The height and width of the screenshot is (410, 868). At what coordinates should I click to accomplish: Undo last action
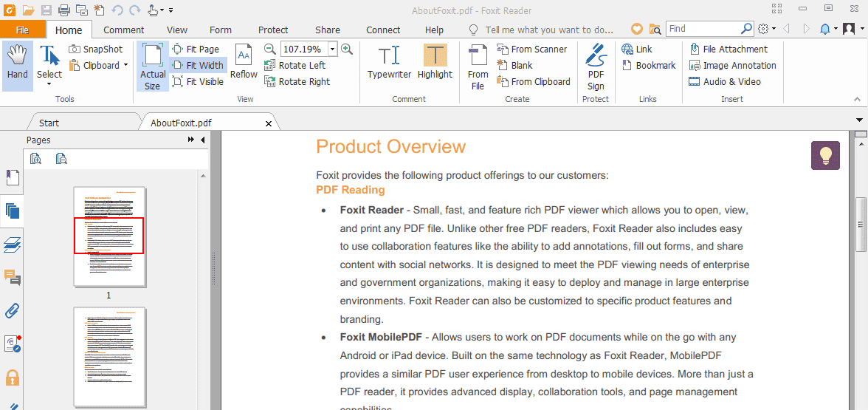click(x=117, y=10)
